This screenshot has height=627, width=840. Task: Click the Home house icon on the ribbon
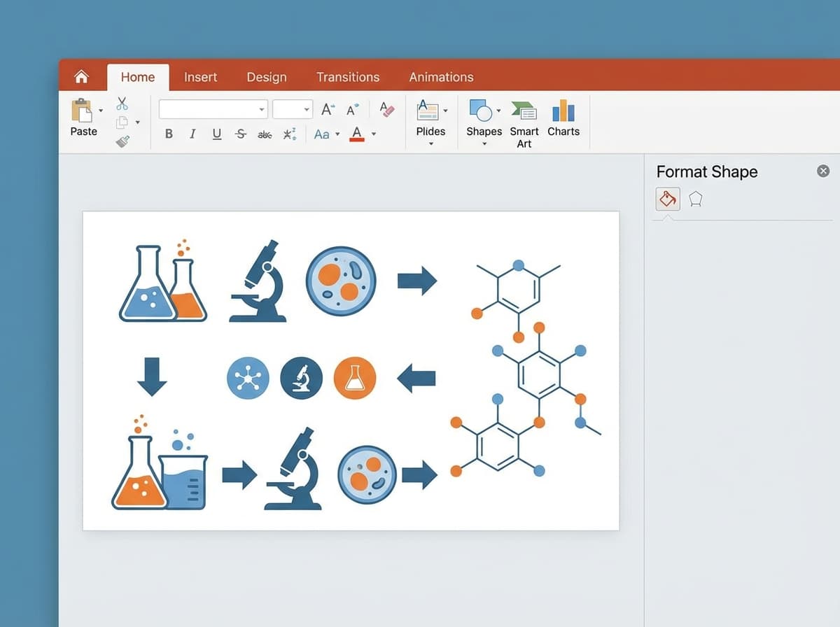(81, 76)
